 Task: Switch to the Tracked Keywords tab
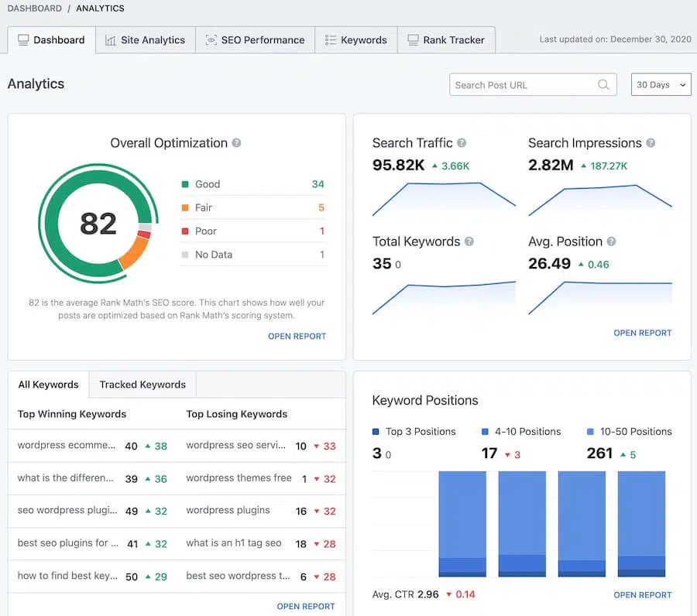point(142,384)
